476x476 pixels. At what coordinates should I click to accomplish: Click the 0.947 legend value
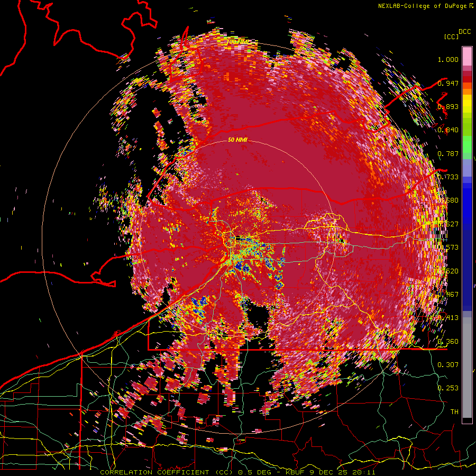pyautogui.click(x=448, y=83)
